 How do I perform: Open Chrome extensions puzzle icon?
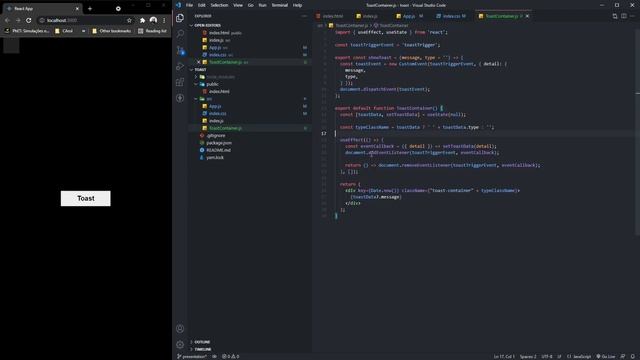[x=142, y=20]
